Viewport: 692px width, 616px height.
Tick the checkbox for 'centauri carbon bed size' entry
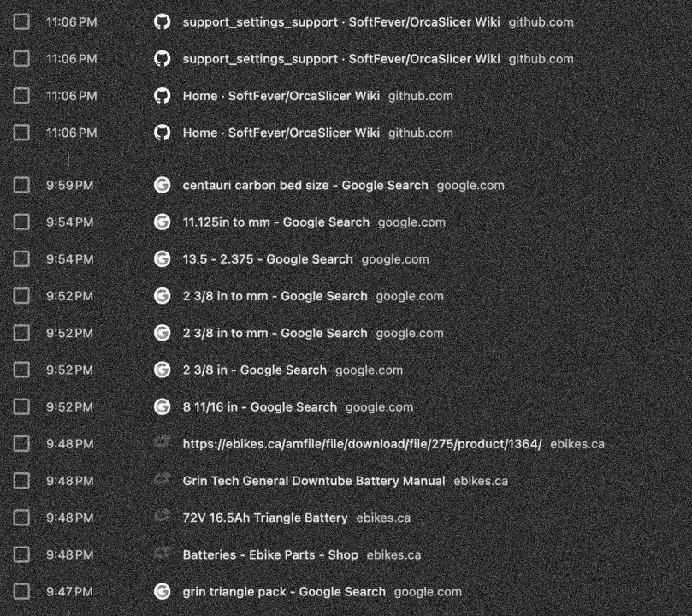(x=21, y=185)
